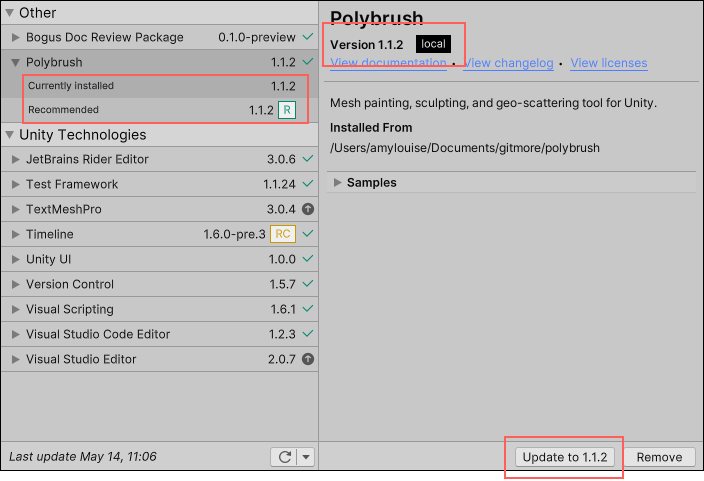
Task: Expand the JetBrains Rider Editor row
Action: pyautogui.click(x=16, y=159)
